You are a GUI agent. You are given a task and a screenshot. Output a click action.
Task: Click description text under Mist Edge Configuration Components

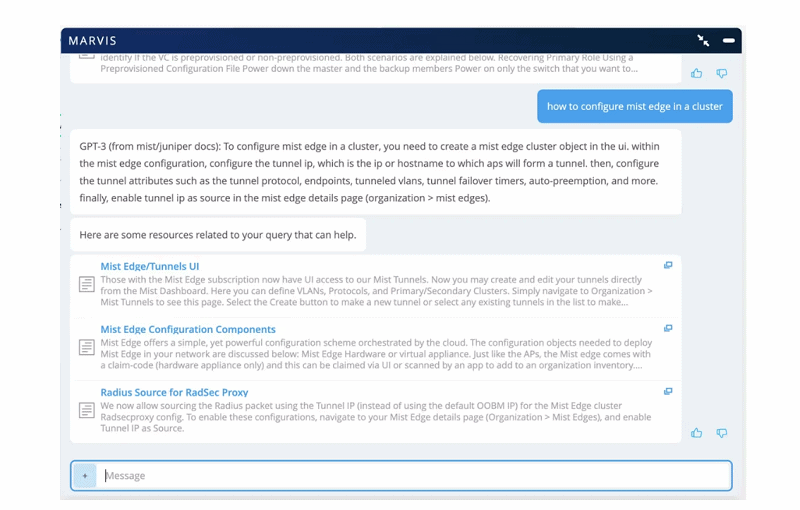pos(376,354)
